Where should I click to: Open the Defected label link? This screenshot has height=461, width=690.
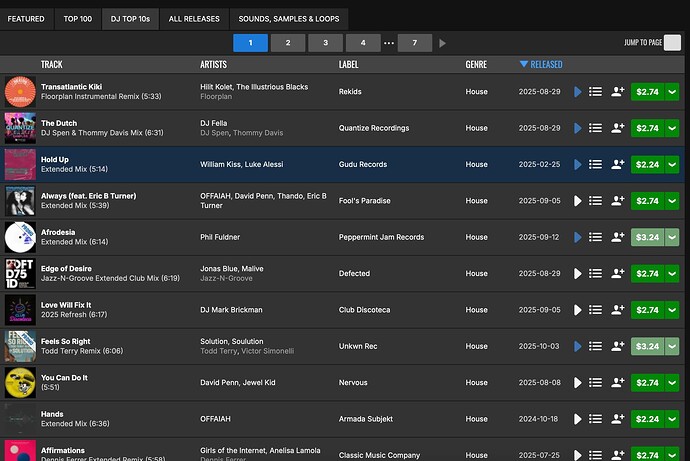354,273
